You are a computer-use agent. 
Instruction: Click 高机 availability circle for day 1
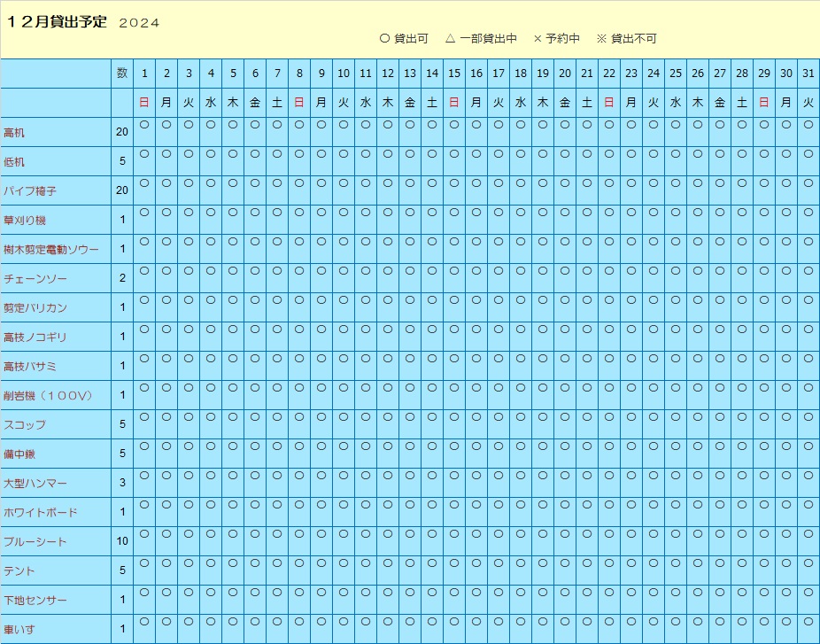pyautogui.click(x=144, y=125)
